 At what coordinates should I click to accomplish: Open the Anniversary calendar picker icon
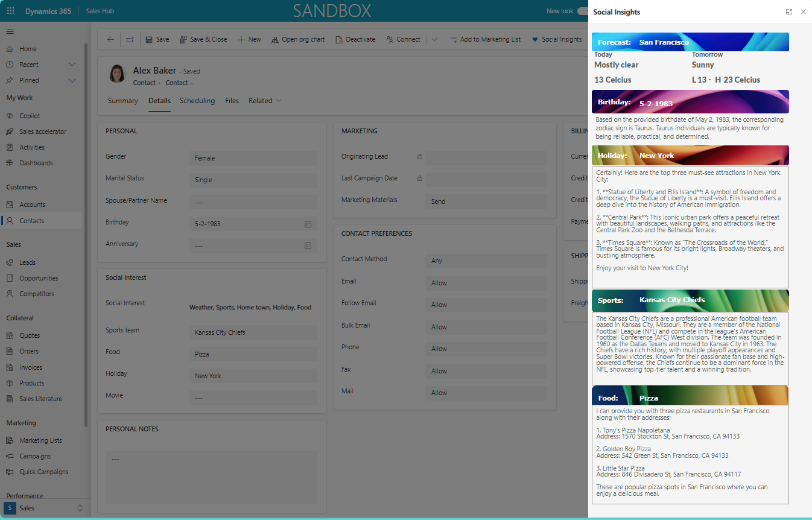[308, 246]
